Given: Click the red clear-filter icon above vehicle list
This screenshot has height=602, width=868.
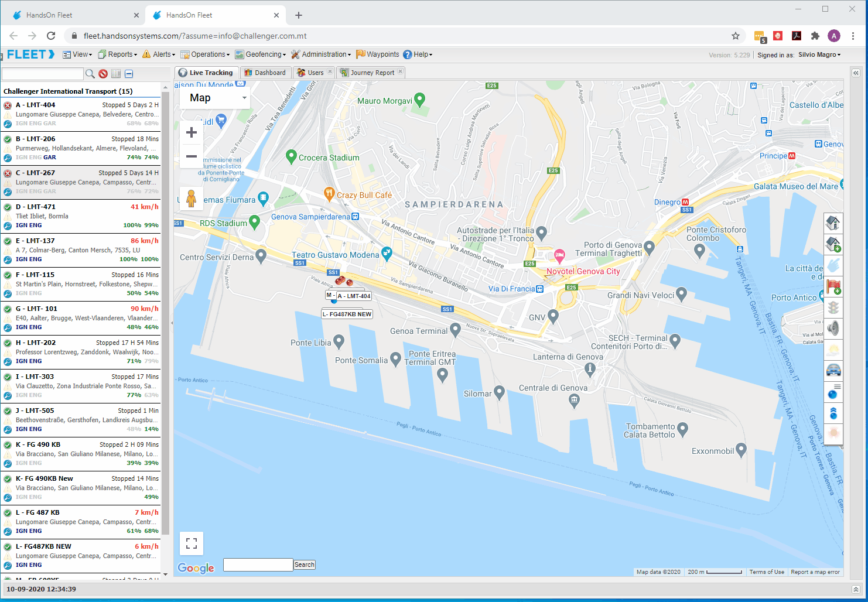Looking at the screenshot, I should (x=103, y=74).
